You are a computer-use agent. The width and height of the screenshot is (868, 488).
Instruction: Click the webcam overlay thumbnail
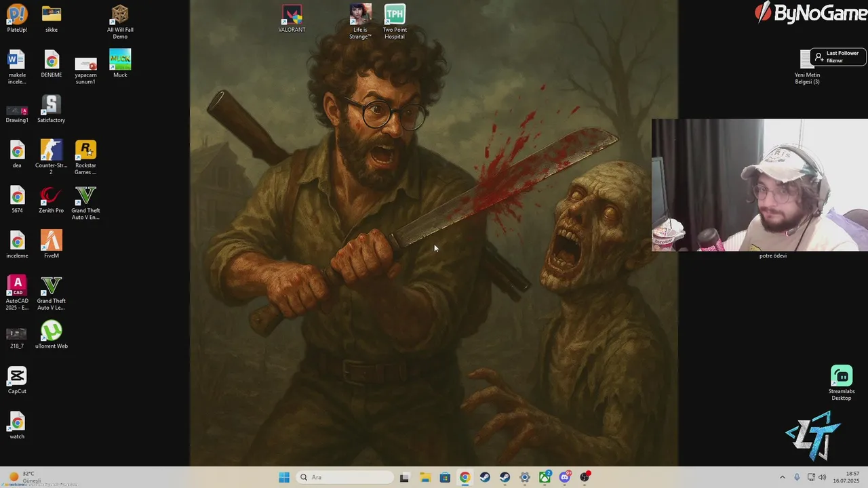tap(759, 185)
